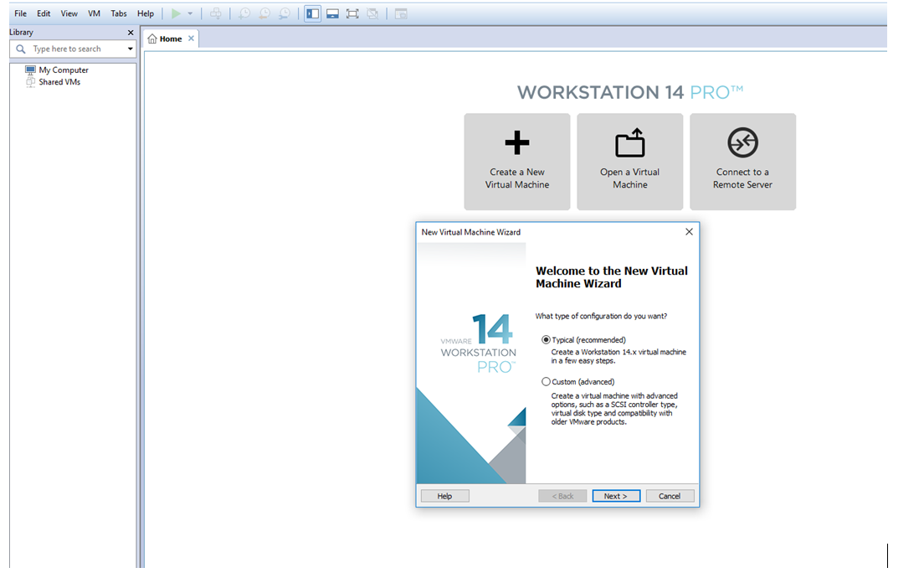Click the send Ctrl+Alt+Del toolbar icon
924x578 pixels.
tap(216, 13)
